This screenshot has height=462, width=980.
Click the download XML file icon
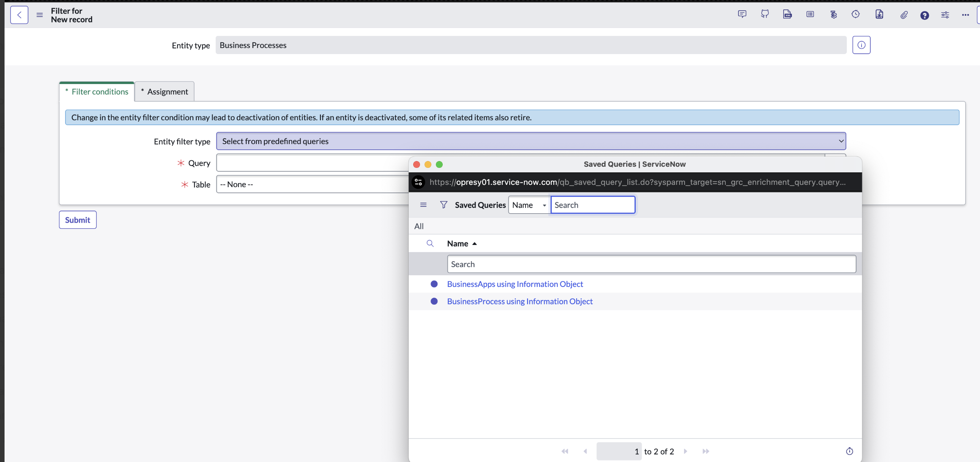(x=879, y=14)
